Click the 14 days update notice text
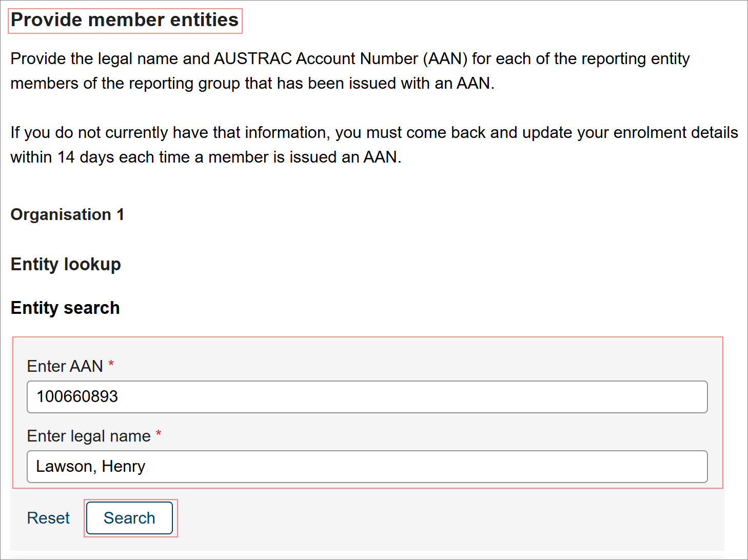Image resolution: width=748 pixels, height=560 pixels. coord(373,144)
